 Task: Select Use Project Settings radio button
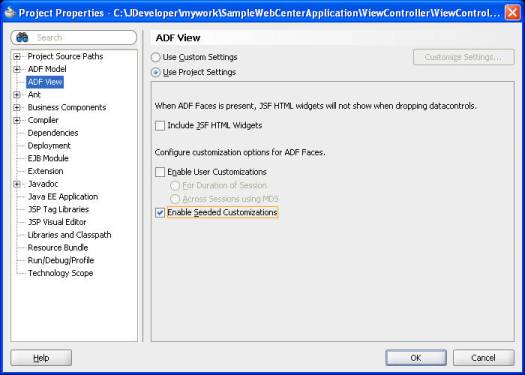pos(155,72)
